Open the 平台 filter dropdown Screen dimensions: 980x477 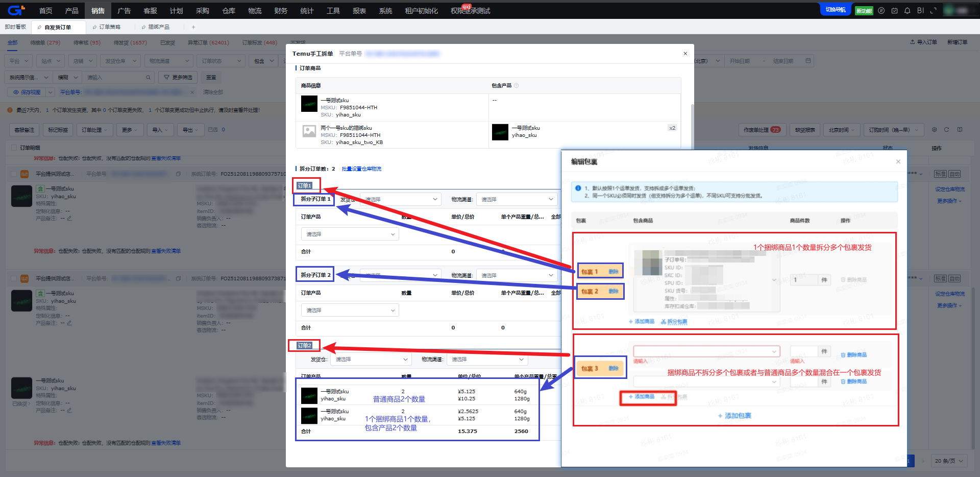[x=18, y=61]
